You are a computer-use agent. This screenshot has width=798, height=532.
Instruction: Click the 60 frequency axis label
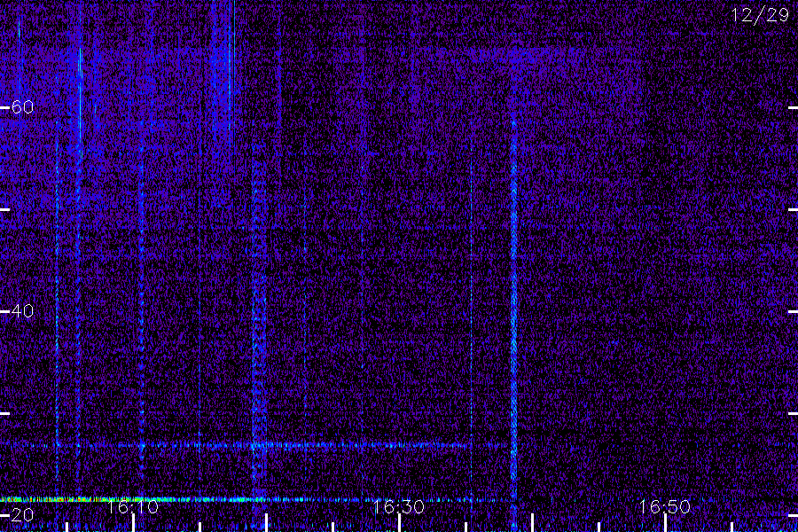pyautogui.click(x=22, y=107)
